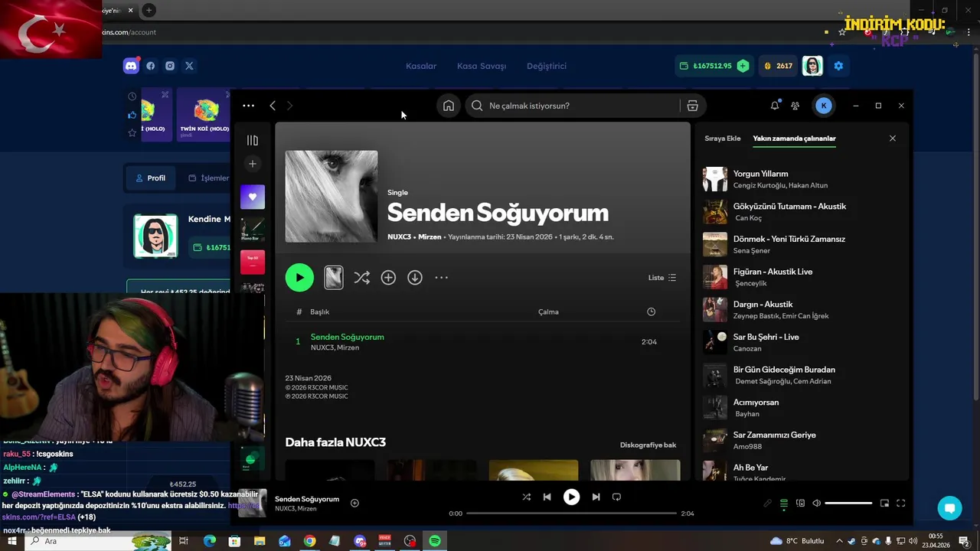Select 'Bir Gün Gideceğim Buradan' track
Viewport: 980px width, 551px height.
[801, 375]
